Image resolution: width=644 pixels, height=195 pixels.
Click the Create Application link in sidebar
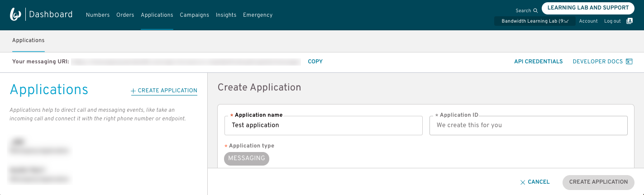164,91
